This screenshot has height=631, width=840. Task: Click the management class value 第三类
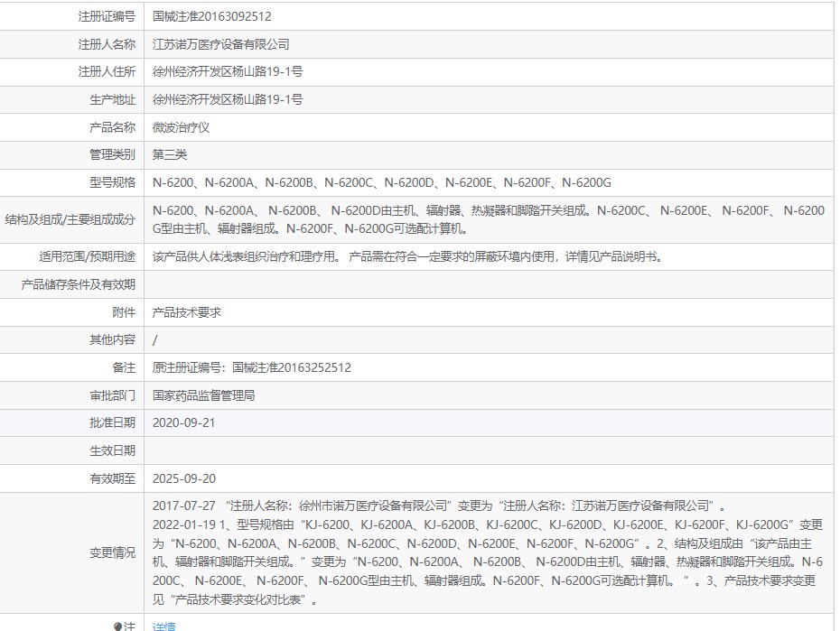click(170, 154)
